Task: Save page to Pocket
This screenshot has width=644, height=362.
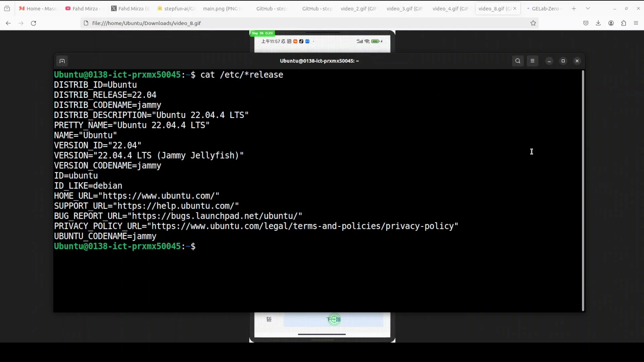Action: coord(586,23)
